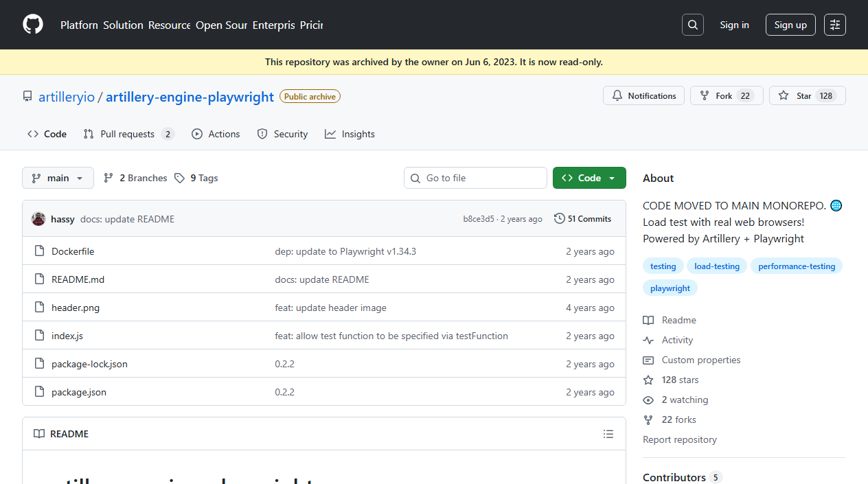This screenshot has height=484, width=868.
Task: Switch to the Security tab
Action: coord(282,134)
